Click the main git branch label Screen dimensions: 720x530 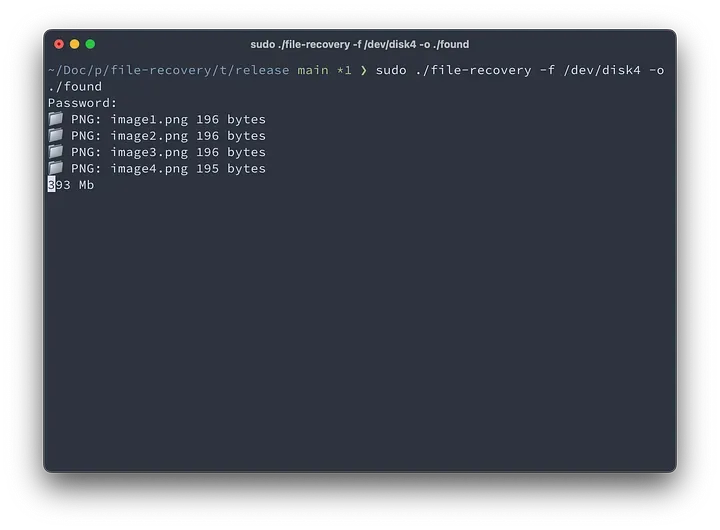point(313,70)
